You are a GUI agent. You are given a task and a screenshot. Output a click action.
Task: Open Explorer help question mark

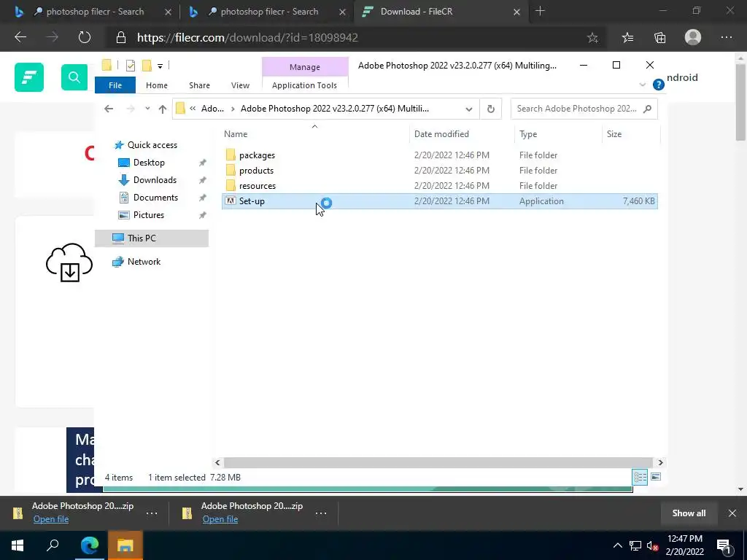[x=659, y=85]
